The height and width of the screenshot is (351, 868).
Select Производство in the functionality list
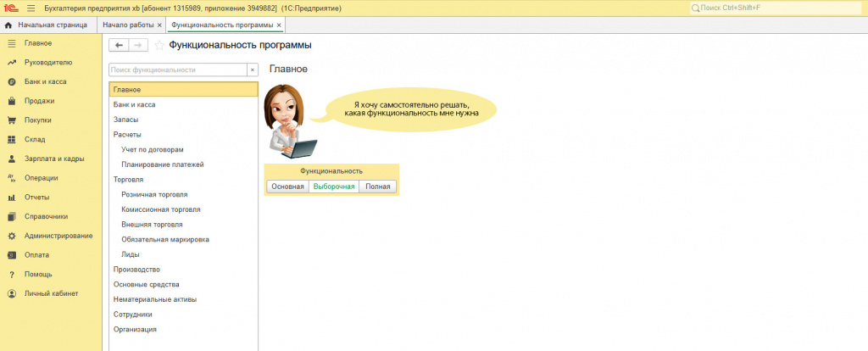pyautogui.click(x=184, y=269)
